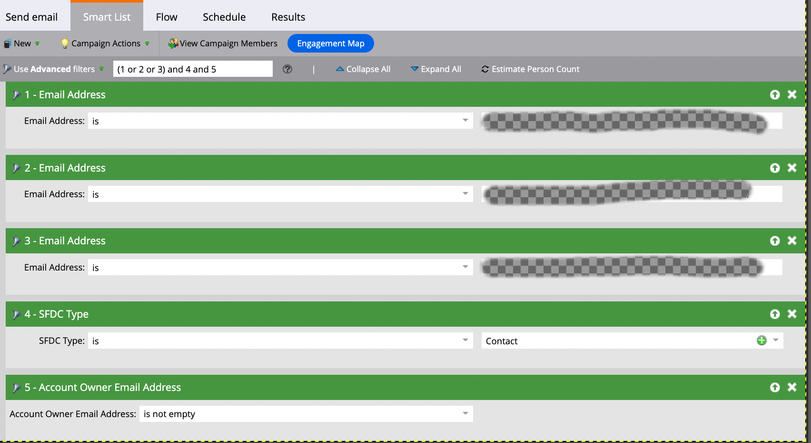Click filter 1 email address value field
The height and width of the screenshot is (443, 811).
pos(632,120)
